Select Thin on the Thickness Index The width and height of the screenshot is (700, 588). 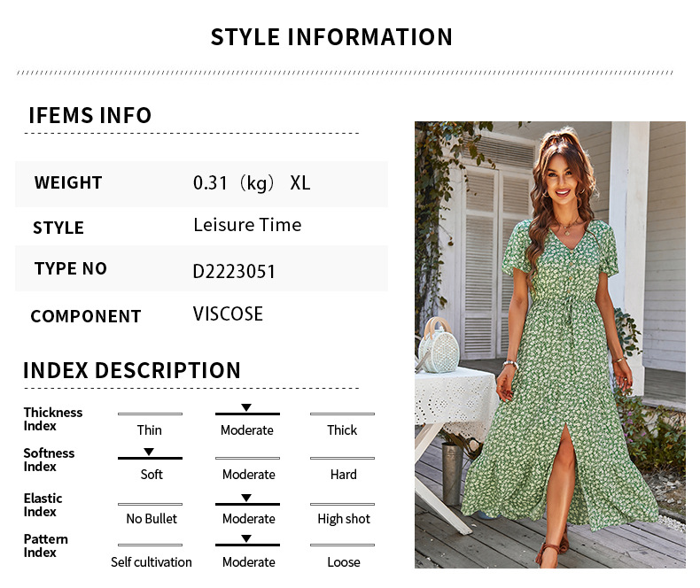click(150, 430)
